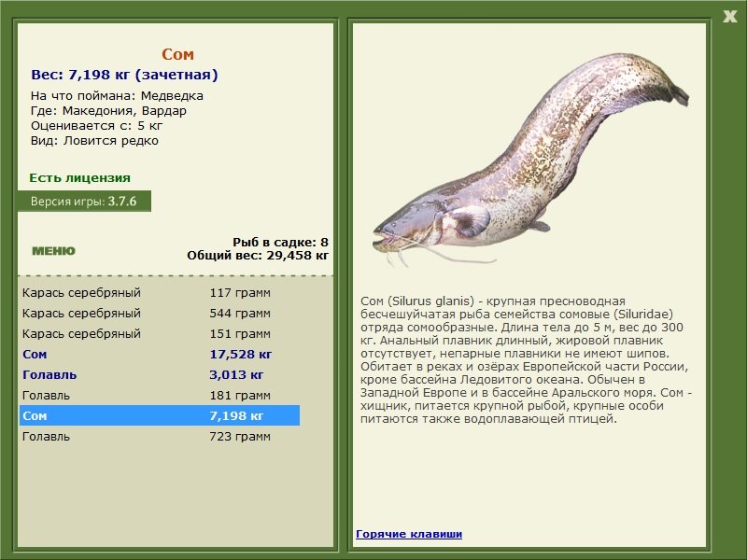Click the Вес: 7,198 кг (зачетная) line
The height and width of the screenshot is (560, 747).
click(124, 75)
